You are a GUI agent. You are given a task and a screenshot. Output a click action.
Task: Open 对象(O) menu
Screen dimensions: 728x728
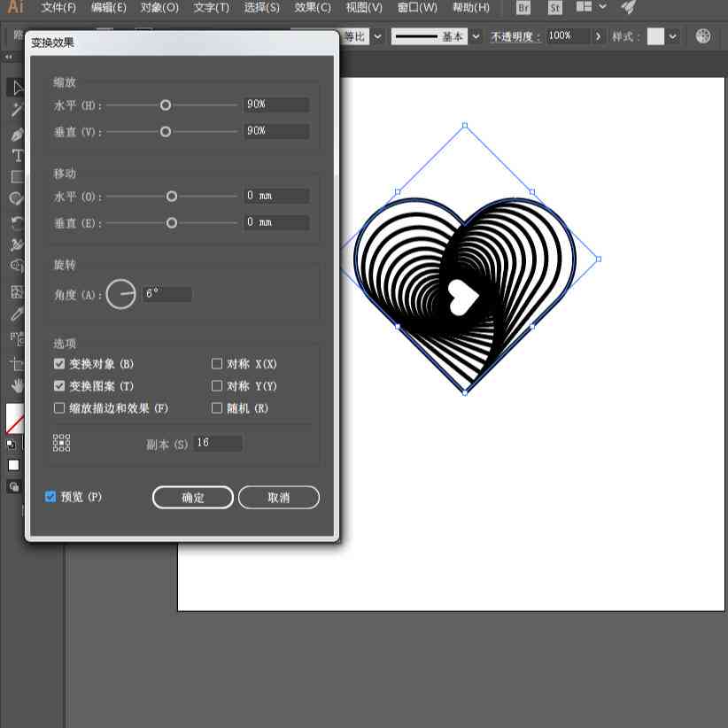[x=159, y=7]
